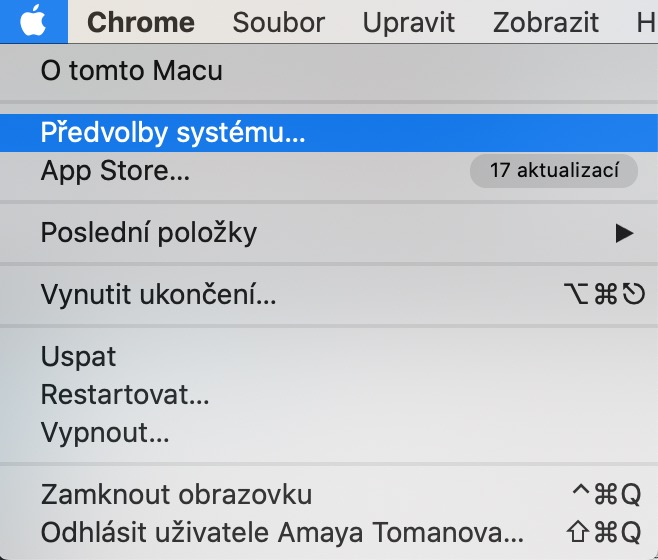
Task: Expand the Poslední položky submenu
Action: click(x=149, y=233)
